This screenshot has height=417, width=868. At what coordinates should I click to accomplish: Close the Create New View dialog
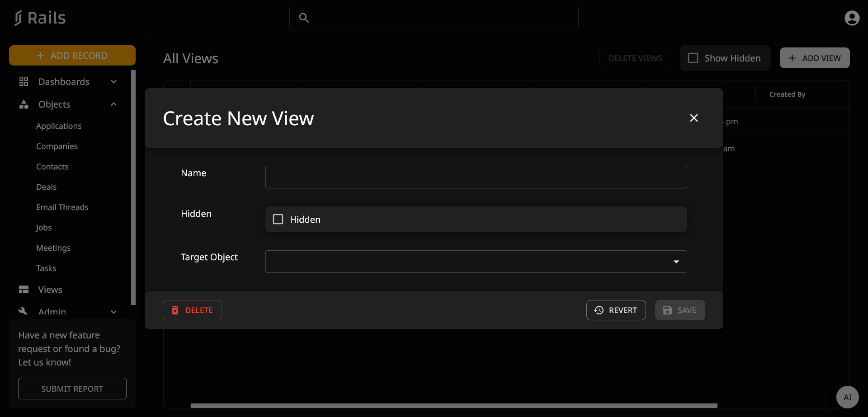693,118
